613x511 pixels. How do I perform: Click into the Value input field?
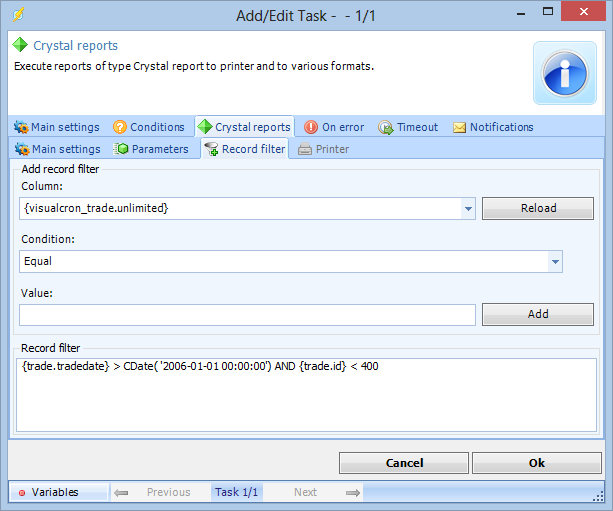[x=247, y=314]
